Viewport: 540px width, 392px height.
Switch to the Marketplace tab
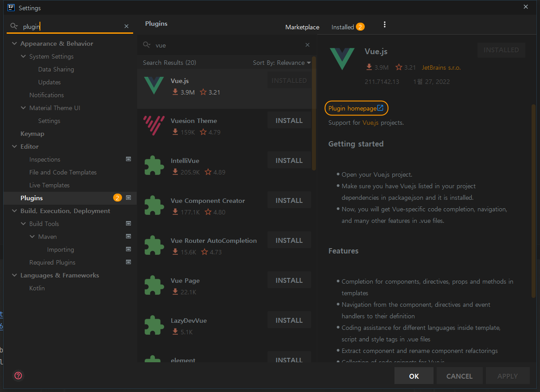point(302,27)
